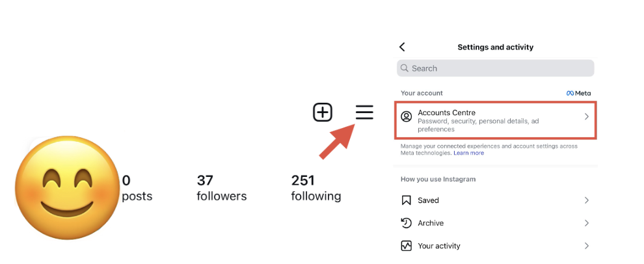644x264 pixels.
Task: Click the Your activity graph icon
Action: click(407, 246)
